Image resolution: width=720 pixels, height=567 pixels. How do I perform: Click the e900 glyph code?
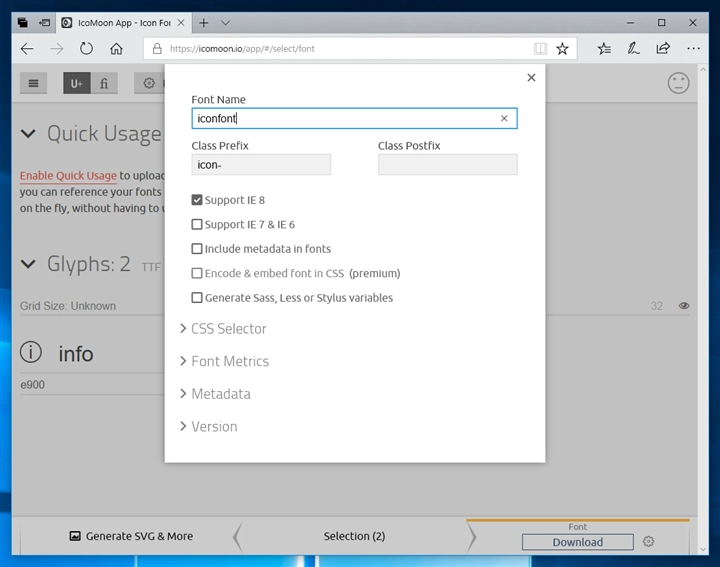pos(33,385)
